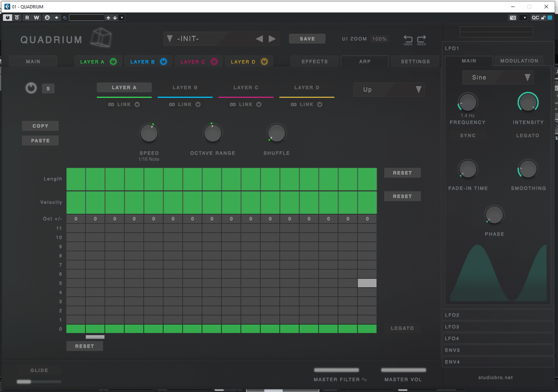Open the preset menu triangle beside -INIT-

[x=170, y=39]
